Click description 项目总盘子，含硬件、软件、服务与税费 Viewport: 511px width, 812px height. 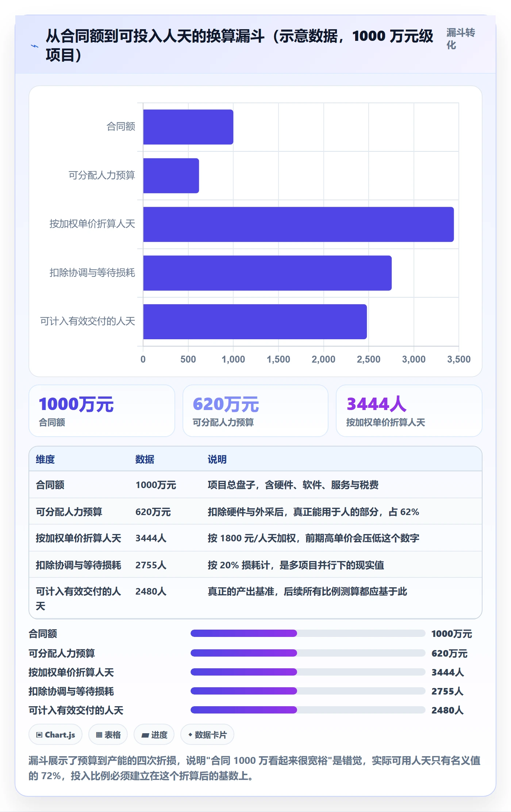[293, 485]
